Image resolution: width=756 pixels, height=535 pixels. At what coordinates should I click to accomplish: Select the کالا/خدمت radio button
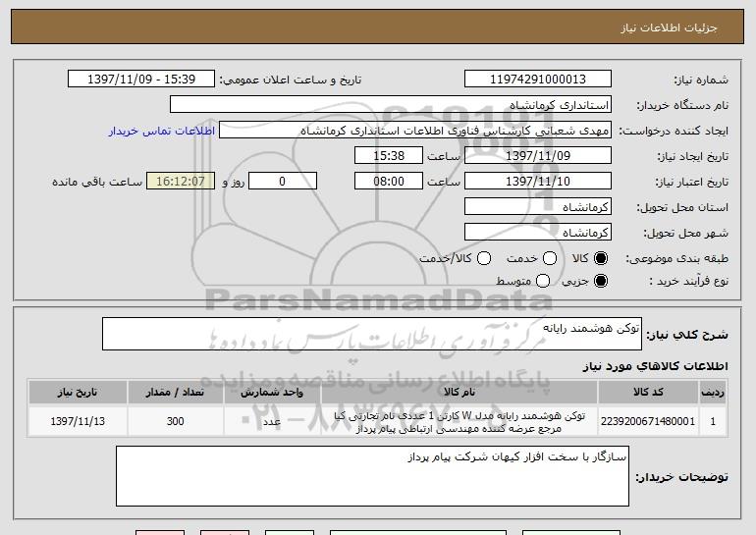[x=484, y=258]
